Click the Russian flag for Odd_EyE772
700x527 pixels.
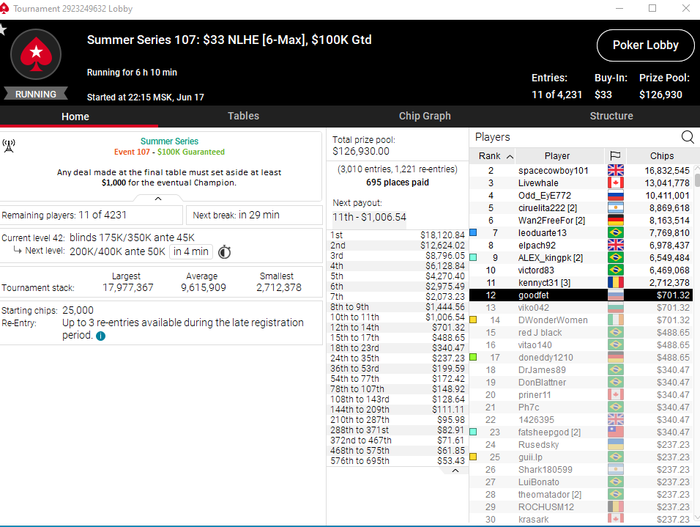tap(616, 195)
